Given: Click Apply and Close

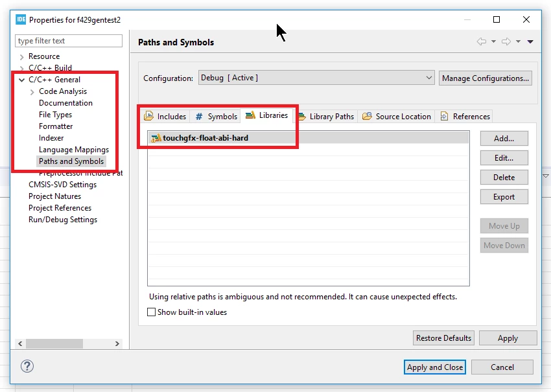Looking at the screenshot, I should [435, 367].
